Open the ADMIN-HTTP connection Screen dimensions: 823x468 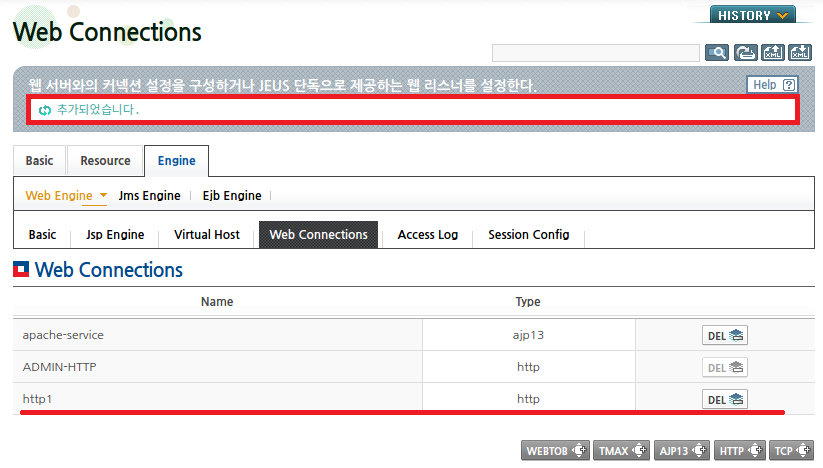(59, 367)
